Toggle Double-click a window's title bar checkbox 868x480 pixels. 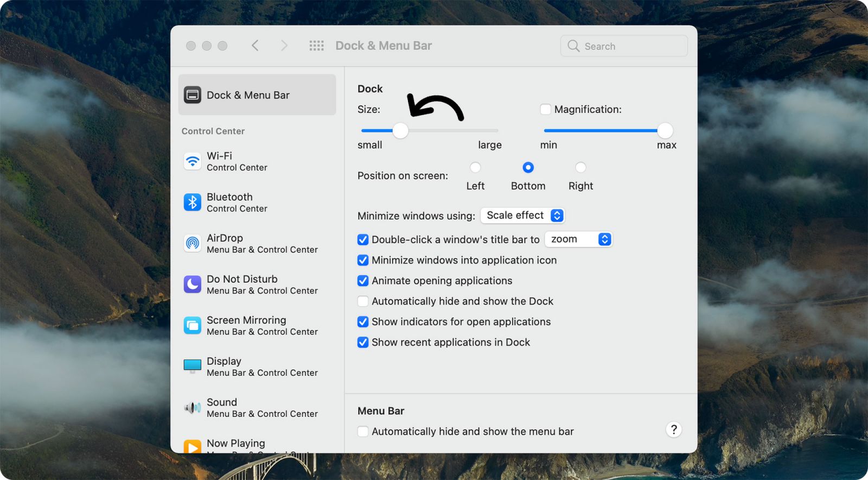pos(363,239)
